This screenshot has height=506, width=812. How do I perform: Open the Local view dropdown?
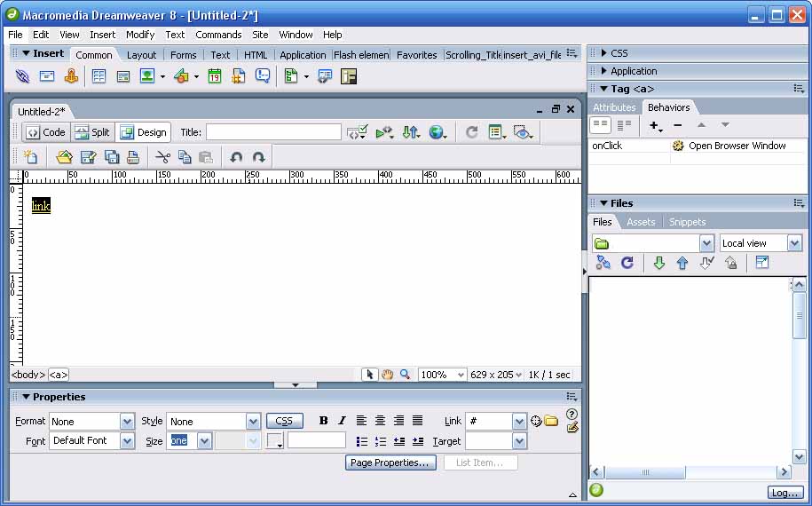point(794,243)
